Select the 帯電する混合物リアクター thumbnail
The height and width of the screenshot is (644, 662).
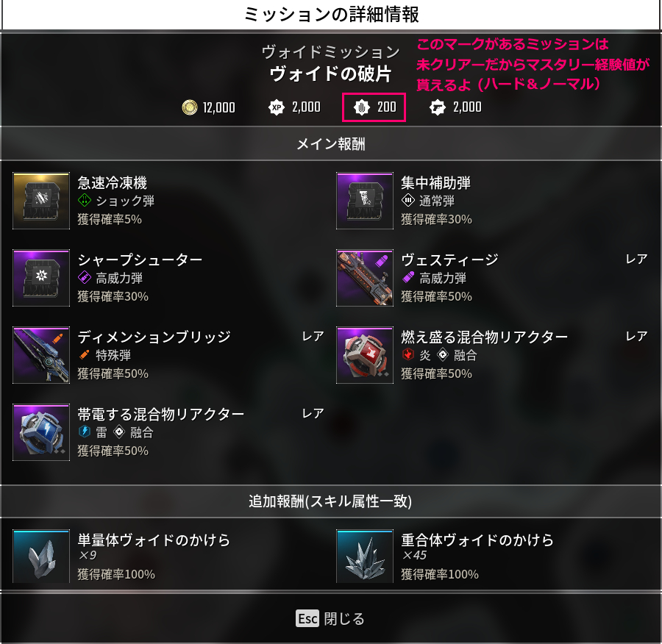coord(41,432)
